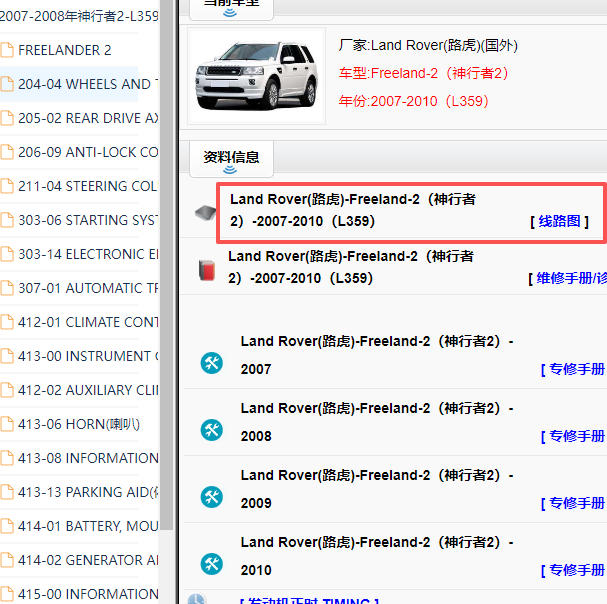Click the grey wiring diagram chip icon
The height and width of the screenshot is (604, 607).
click(205, 213)
